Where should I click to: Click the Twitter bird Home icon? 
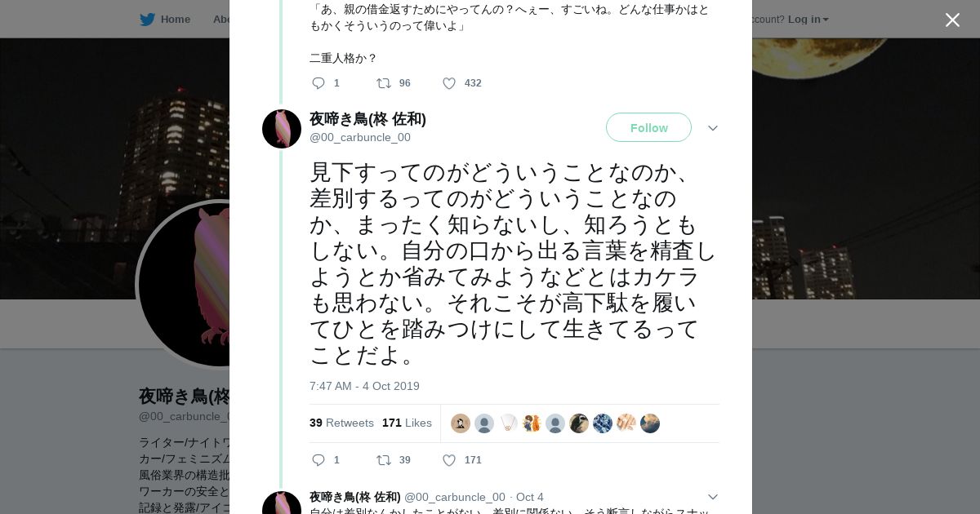point(147,19)
